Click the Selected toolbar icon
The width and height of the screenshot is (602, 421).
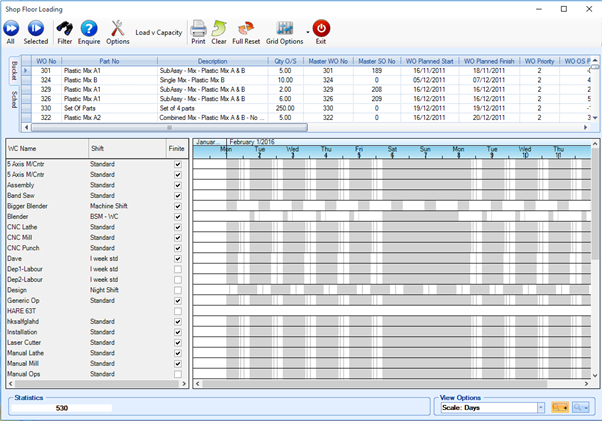coord(35,28)
